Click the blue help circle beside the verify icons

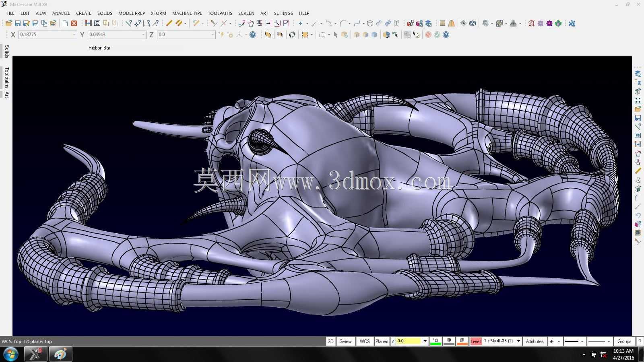point(446,35)
